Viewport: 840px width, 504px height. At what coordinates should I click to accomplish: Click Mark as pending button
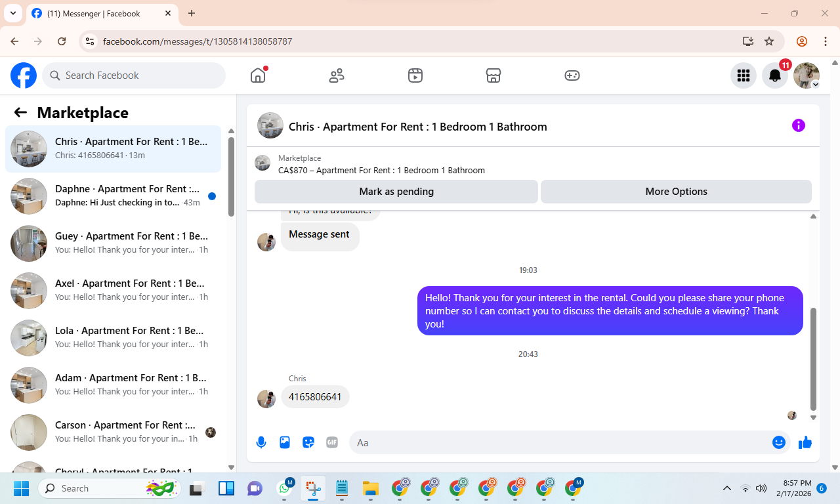396,192
